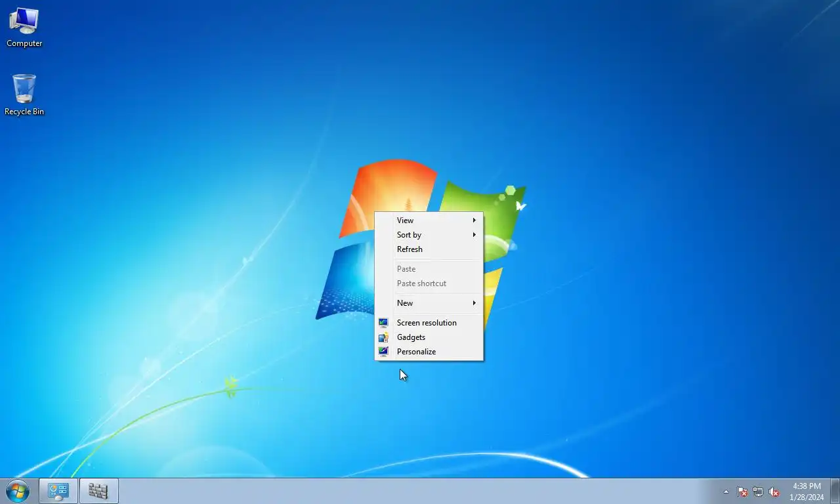Choose Screen resolution in context menu
Screen dimensions: 840x504
click(x=429, y=323)
